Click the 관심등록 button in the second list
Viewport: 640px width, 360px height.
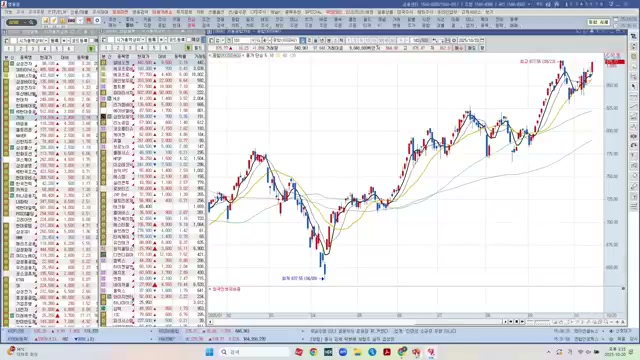pyautogui.click(x=177, y=40)
